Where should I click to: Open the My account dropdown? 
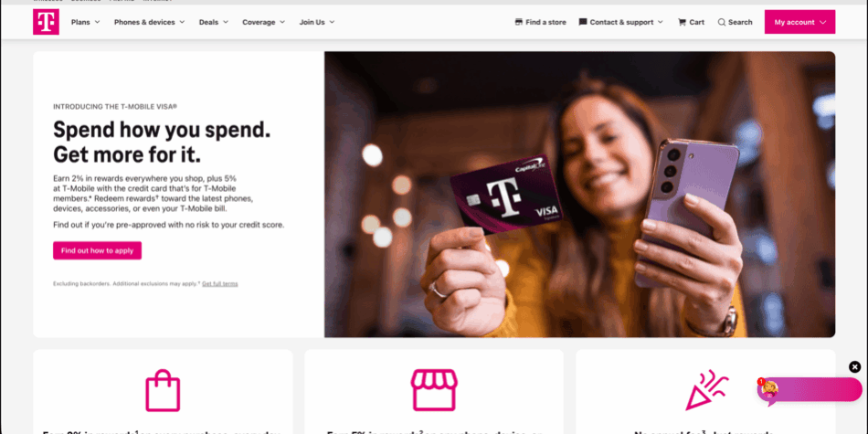799,22
